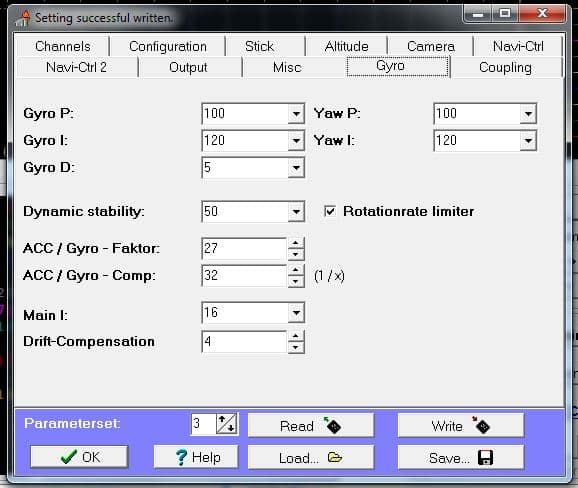Screen dimensions: 578x488
Task: Confirm with the OK button
Action: click(x=79, y=457)
